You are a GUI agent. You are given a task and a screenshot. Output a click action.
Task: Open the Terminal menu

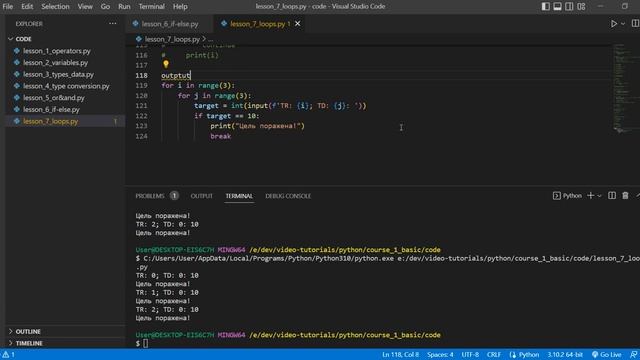[x=151, y=7]
